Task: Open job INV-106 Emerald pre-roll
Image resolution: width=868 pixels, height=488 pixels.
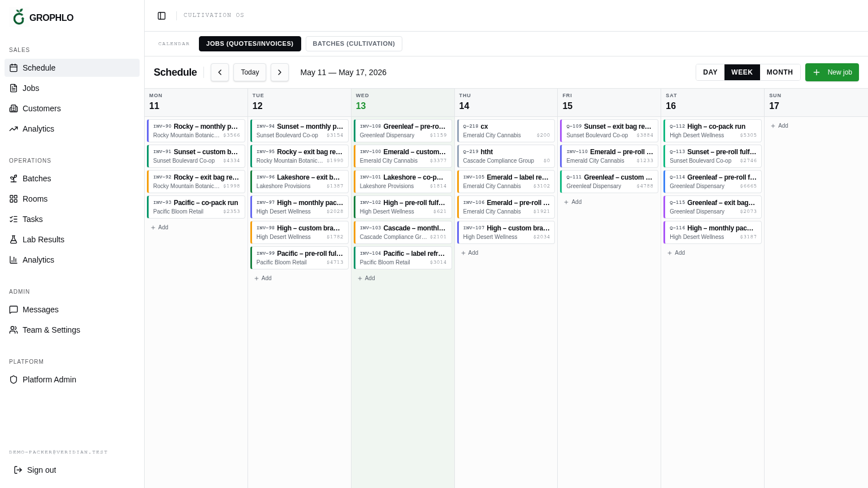Action: click(x=506, y=207)
